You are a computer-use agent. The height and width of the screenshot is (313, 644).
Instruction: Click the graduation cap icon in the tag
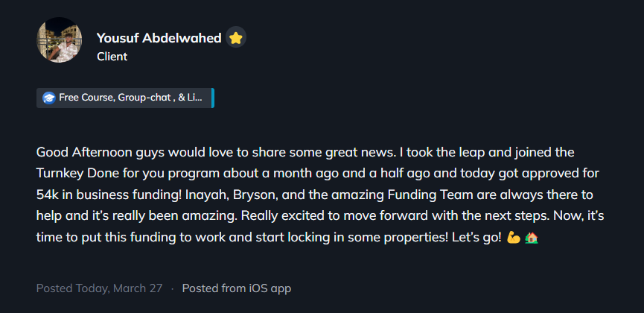pos(49,98)
